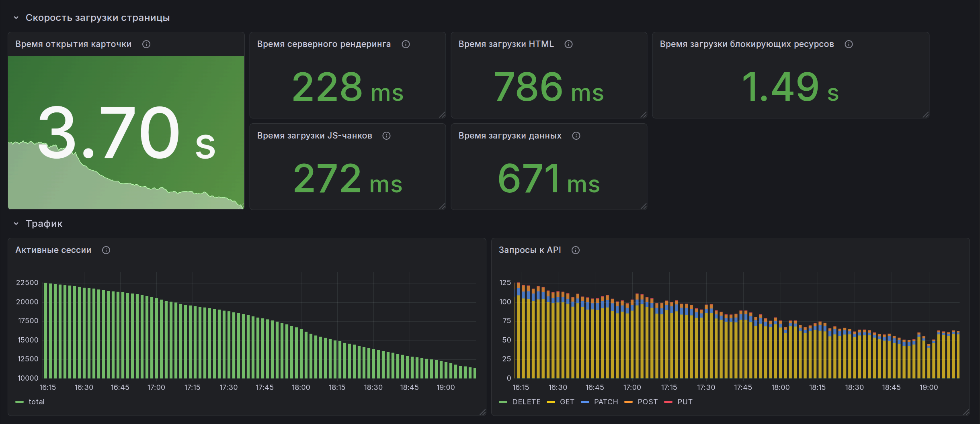Click resize handle of the 228 ms panel
Screen dimensions: 980x424
point(442,115)
